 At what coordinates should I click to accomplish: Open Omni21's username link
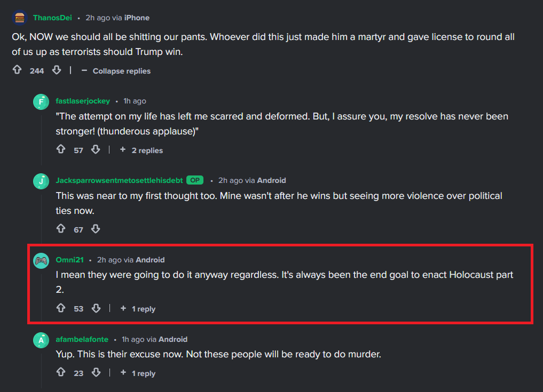coord(69,260)
